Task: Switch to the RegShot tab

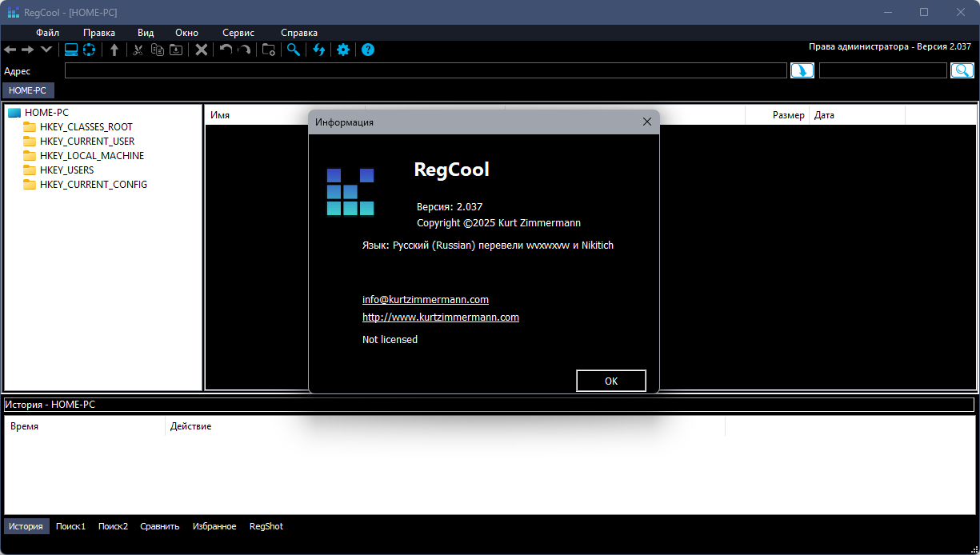Action: (x=266, y=526)
